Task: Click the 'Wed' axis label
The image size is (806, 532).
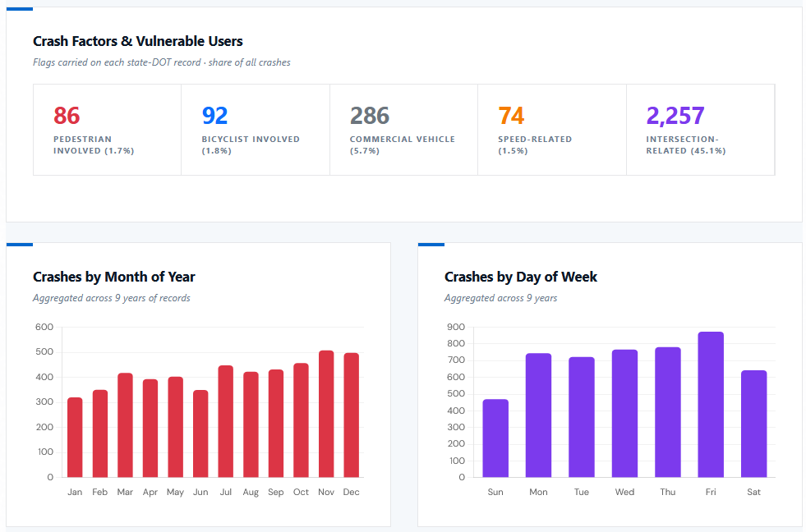Action: click(x=624, y=492)
